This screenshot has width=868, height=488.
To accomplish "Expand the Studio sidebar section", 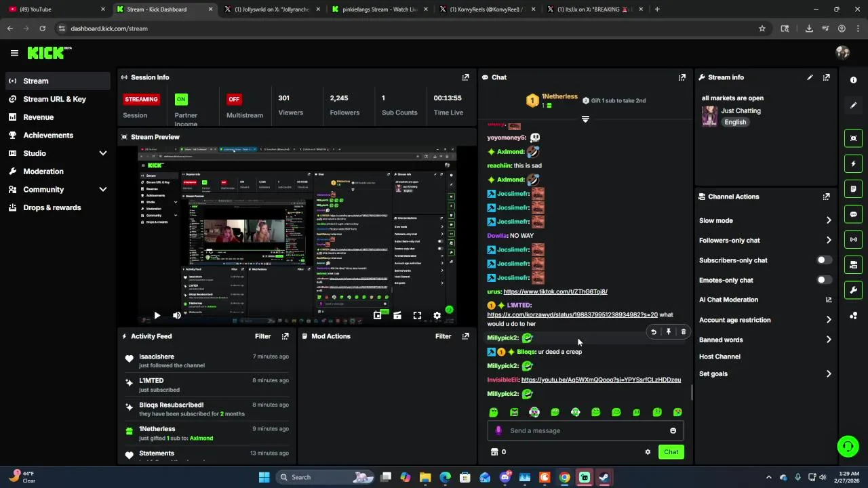I will (x=103, y=153).
